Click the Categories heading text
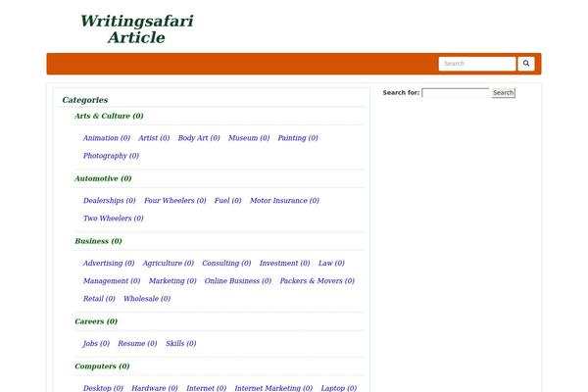Screen dimensions: 588x392 click(85, 100)
